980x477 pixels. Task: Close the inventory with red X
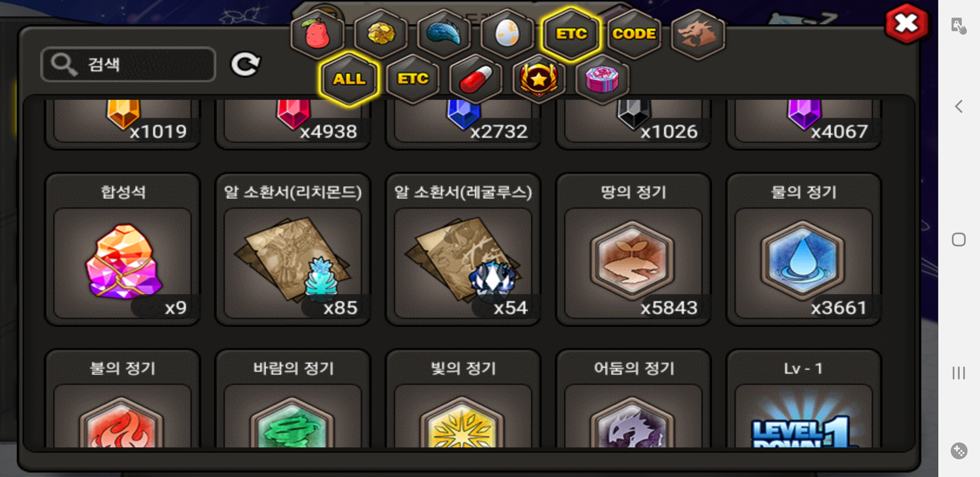tap(906, 24)
